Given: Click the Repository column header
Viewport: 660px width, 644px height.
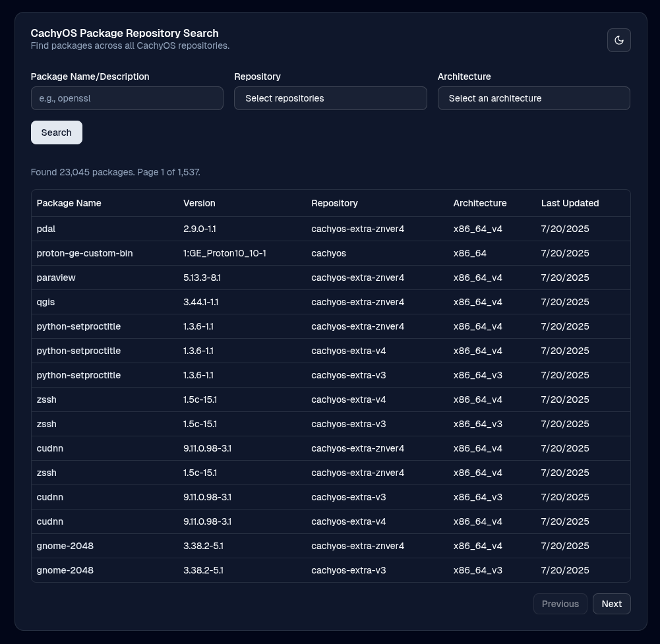Looking at the screenshot, I should (334, 203).
